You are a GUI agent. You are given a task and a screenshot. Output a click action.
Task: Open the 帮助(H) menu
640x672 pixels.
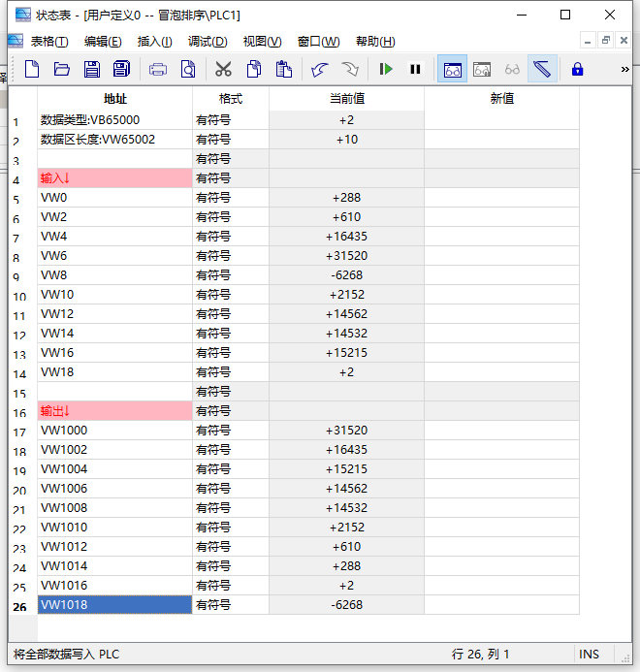pyautogui.click(x=375, y=41)
